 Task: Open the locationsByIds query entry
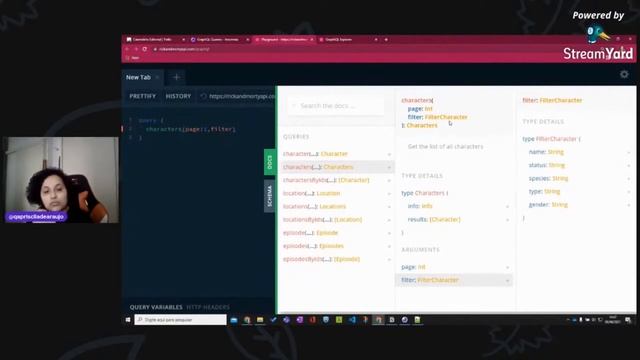click(x=322, y=220)
